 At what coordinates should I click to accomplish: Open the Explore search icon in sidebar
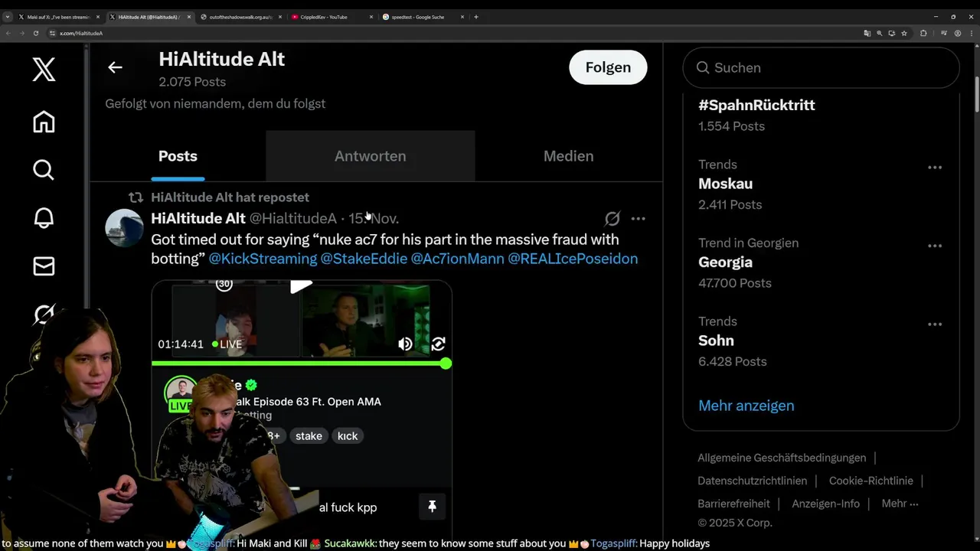(x=44, y=169)
